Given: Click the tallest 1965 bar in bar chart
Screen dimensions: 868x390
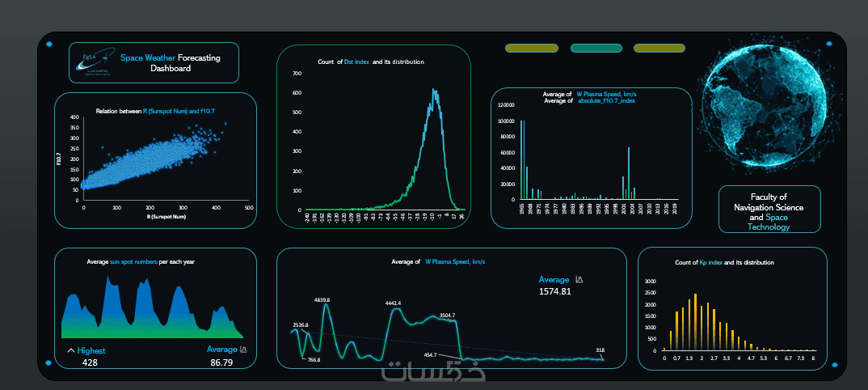Looking at the screenshot, I should [x=521, y=159].
